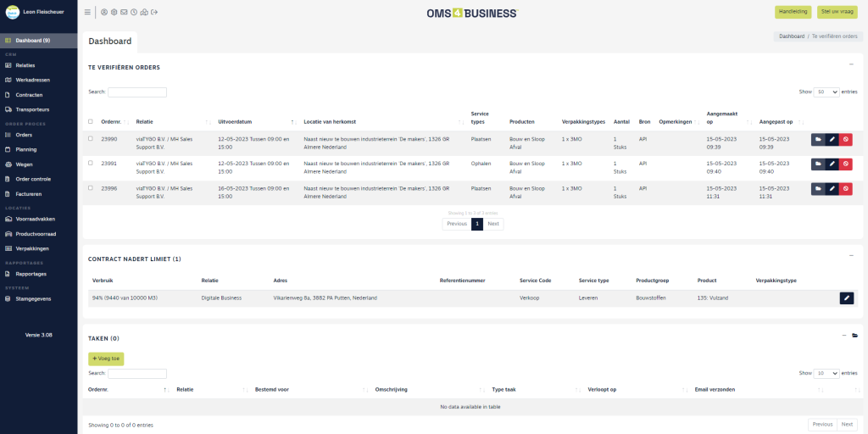The width and height of the screenshot is (868, 434).
Task: Click the Voeg toe button
Action: (x=106, y=359)
